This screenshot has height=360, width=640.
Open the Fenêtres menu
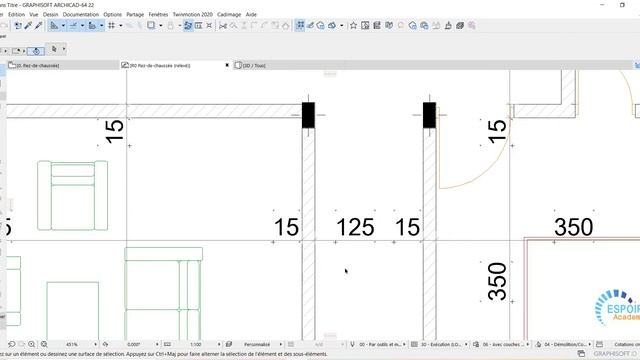(158, 14)
